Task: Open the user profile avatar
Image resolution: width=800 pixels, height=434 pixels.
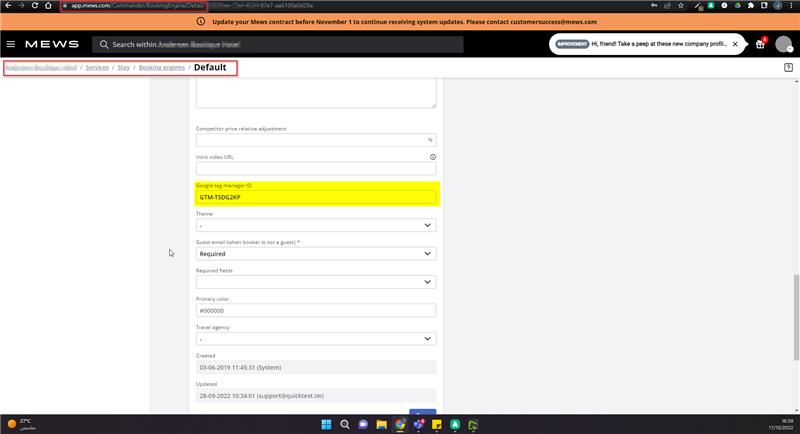Action: click(x=783, y=45)
